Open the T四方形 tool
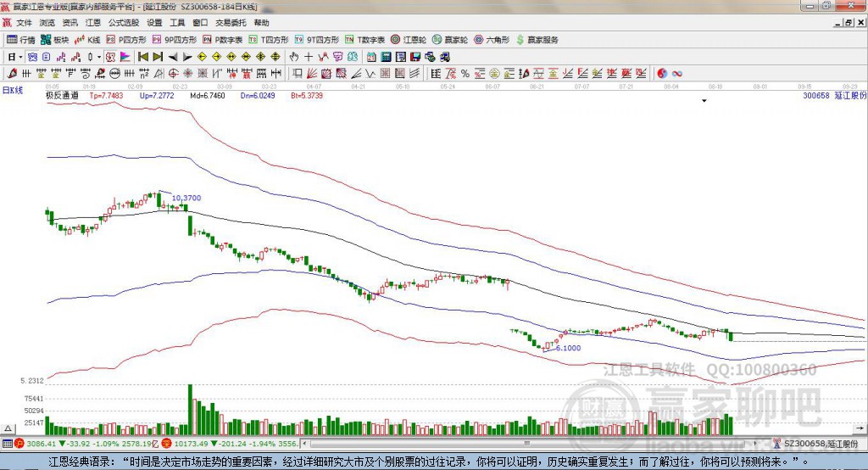Screen dimensions: 868x470 tap(269, 40)
